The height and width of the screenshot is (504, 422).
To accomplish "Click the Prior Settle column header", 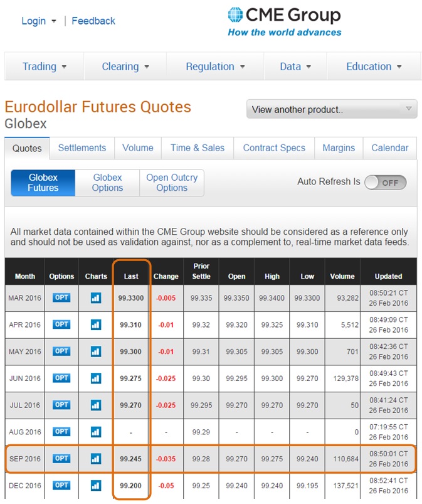I will 201,271.
